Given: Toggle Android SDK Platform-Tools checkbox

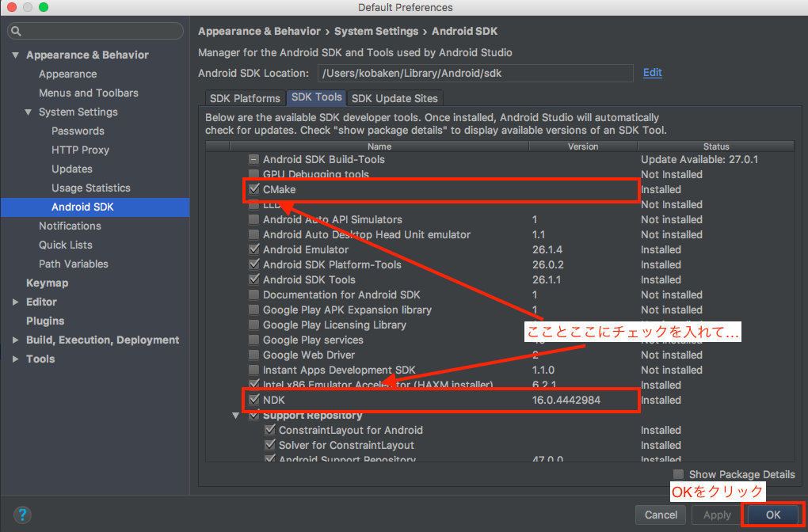Looking at the screenshot, I should pyautogui.click(x=254, y=264).
